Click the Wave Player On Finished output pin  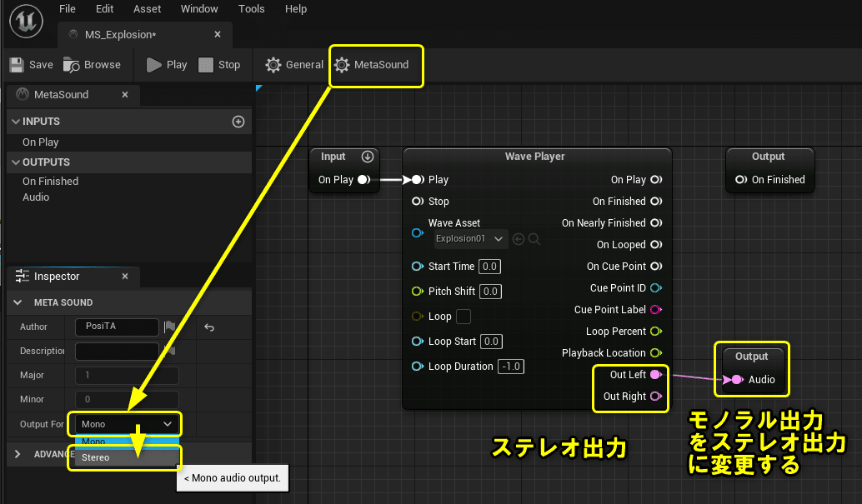click(656, 201)
